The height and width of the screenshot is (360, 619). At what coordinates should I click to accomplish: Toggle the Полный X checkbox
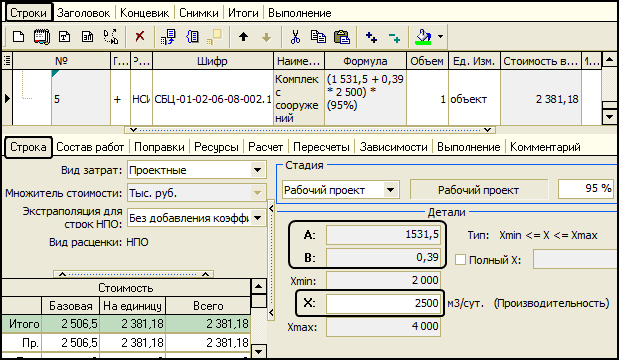(x=460, y=260)
